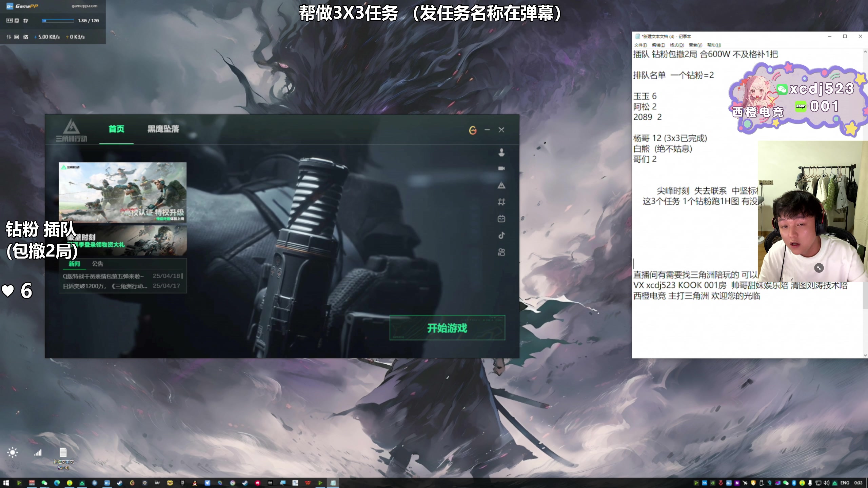Click ENG input language indicator
Viewport: 868px width, 488px height.
pyautogui.click(x=845, y=483)
